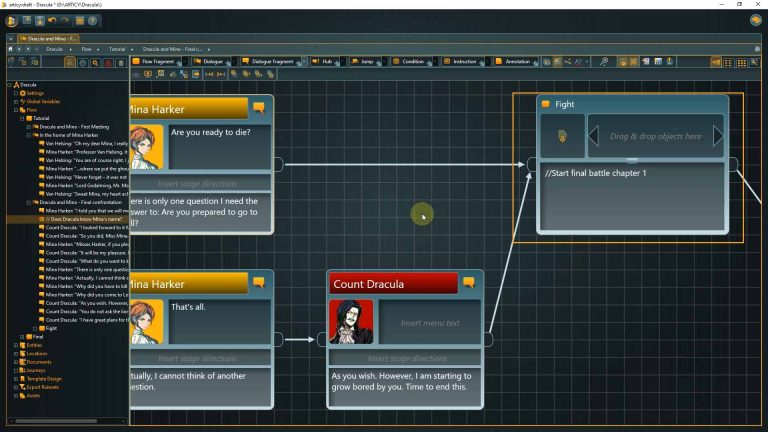Viewport: 768px width, 432px height.
Task: Collapse Dracula and Mina - Final confrontation node
Action: (x=28, y=202)
